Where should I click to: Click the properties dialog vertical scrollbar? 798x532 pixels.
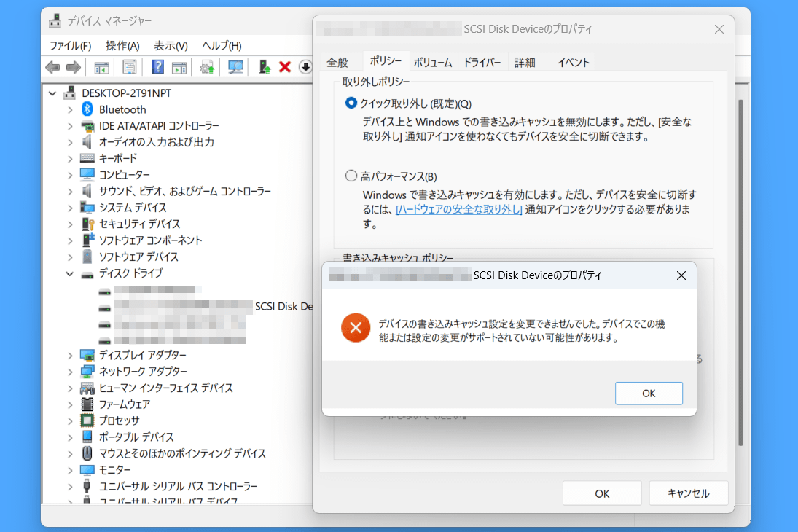[741, 273]
